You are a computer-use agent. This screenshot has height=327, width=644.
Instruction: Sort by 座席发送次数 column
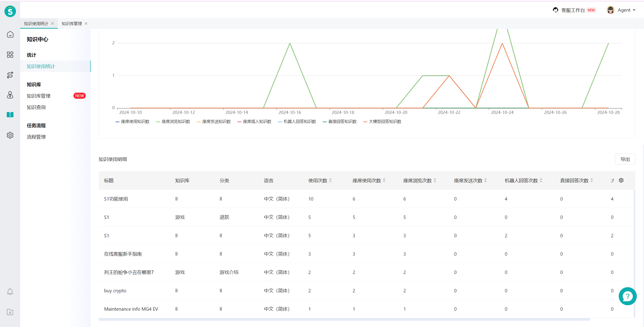[x=485, y=180]
